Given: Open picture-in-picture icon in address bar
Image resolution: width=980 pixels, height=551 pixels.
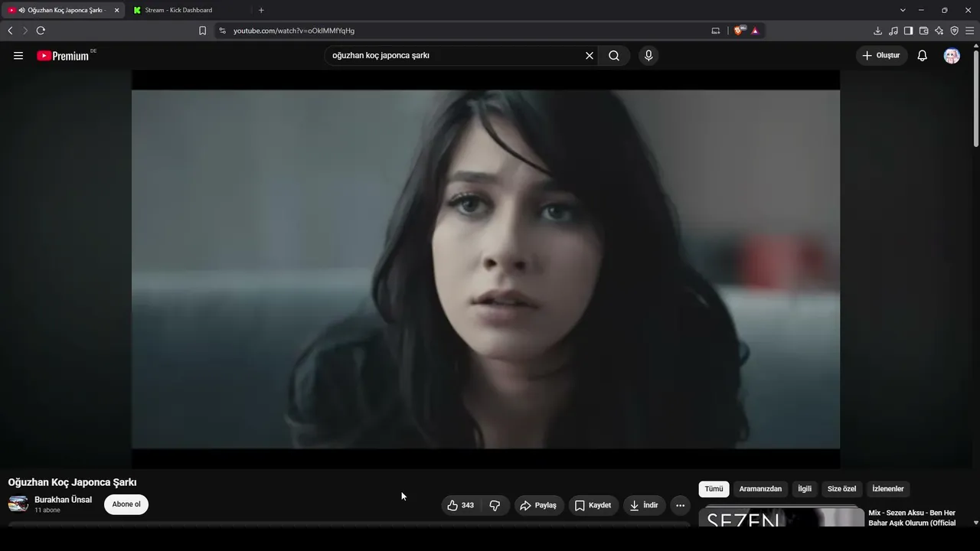Looking at the screenshot, I should (x=716, y=31).
